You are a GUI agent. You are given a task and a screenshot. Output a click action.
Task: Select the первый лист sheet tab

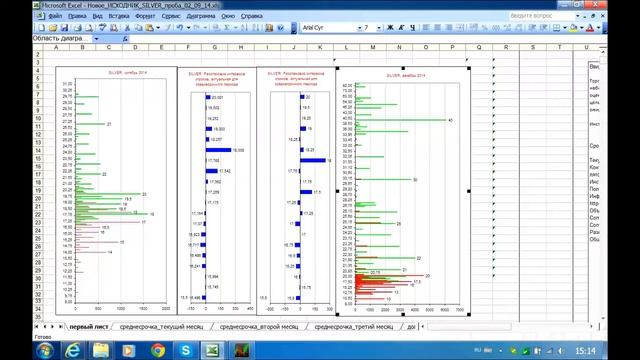89,327
